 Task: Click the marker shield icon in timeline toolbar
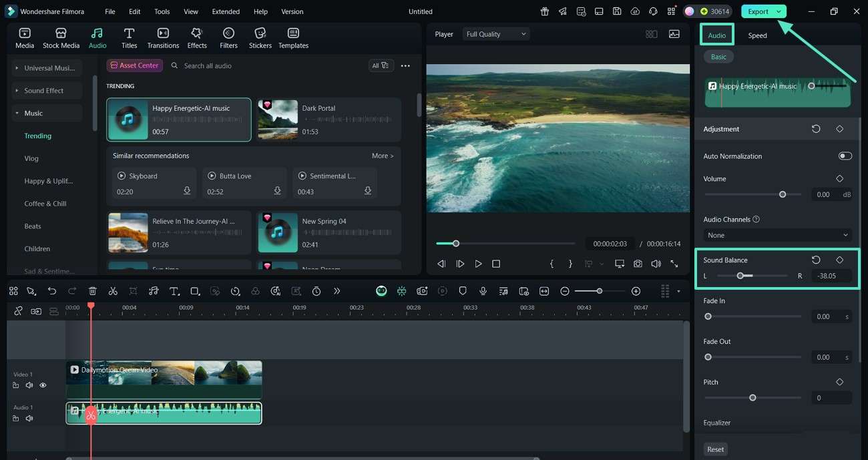click(x=463, y=291)
